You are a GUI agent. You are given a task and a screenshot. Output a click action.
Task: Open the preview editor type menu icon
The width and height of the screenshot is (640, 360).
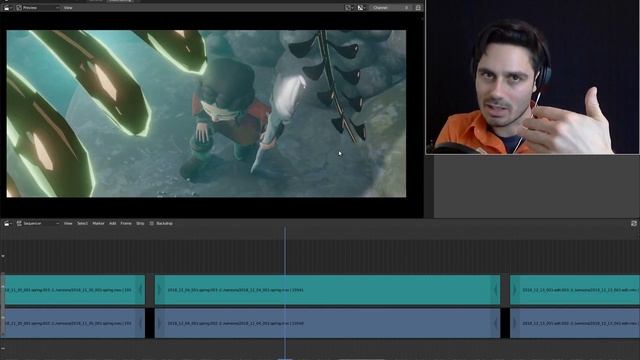7,7
